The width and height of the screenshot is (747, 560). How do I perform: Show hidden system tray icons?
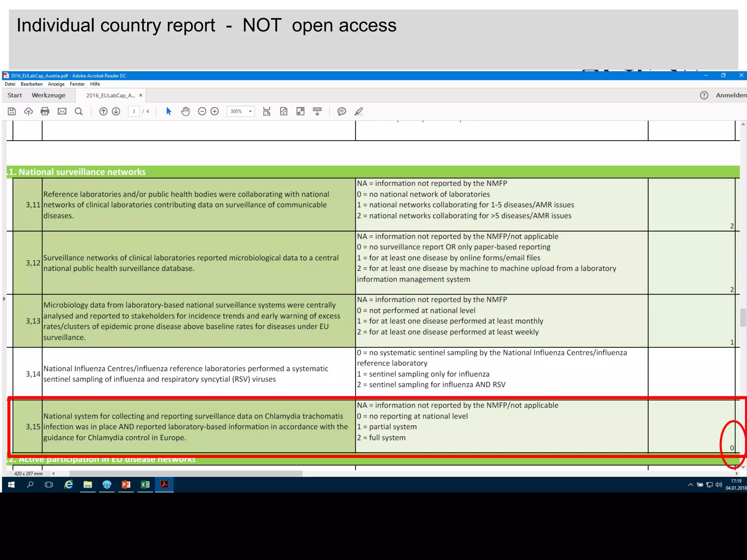(690, 485)
